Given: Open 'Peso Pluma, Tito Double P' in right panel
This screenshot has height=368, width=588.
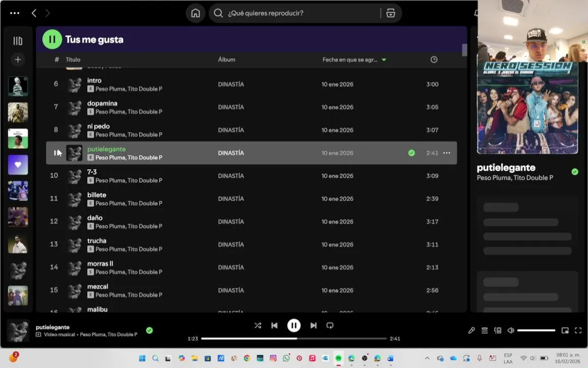Looking at the screenshot, I should (515, 178).
